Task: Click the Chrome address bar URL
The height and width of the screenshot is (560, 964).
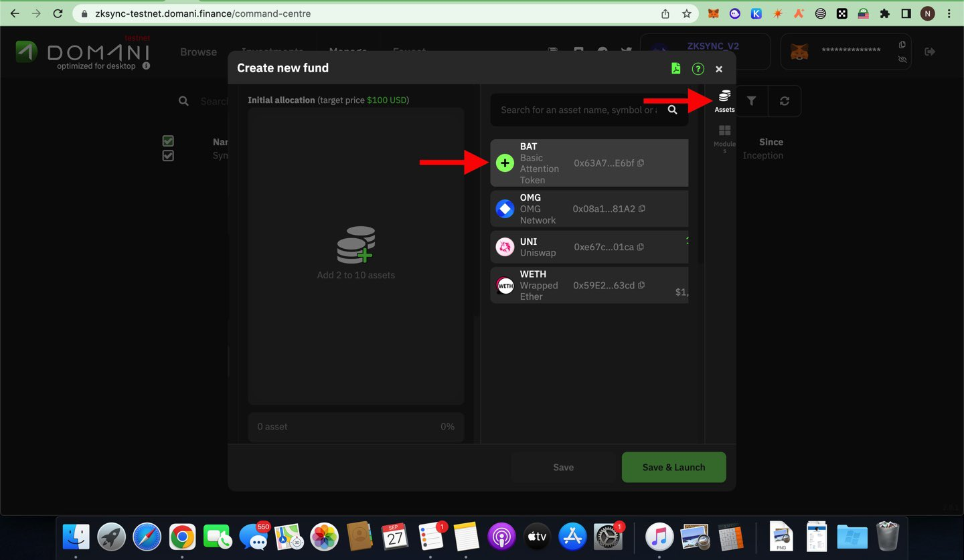Action: tap(203, 13)
